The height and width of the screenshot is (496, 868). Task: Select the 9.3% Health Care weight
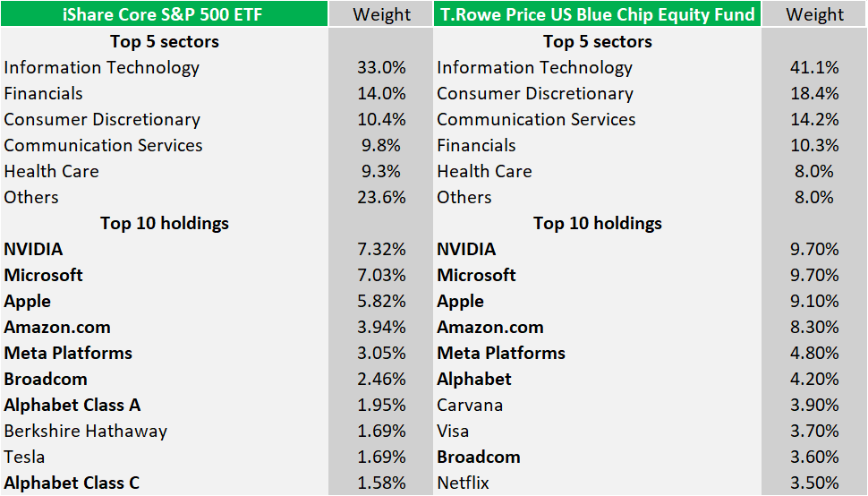coord(381,171)
